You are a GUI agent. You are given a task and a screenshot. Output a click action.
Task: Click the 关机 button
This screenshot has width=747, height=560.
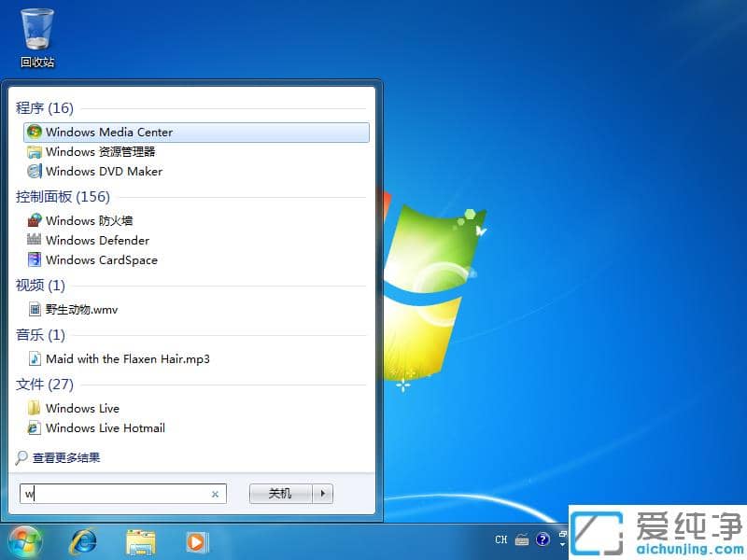[x=277, y=494]
